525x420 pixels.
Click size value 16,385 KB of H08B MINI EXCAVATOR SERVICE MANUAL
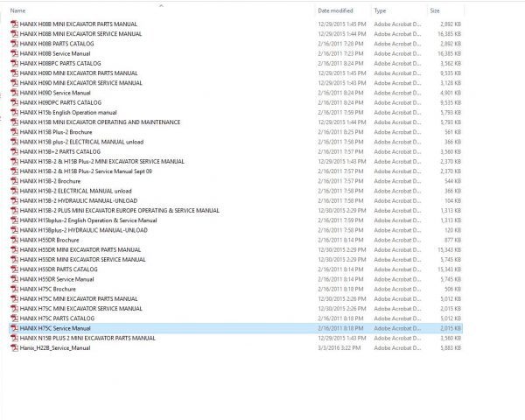(449, 34)
